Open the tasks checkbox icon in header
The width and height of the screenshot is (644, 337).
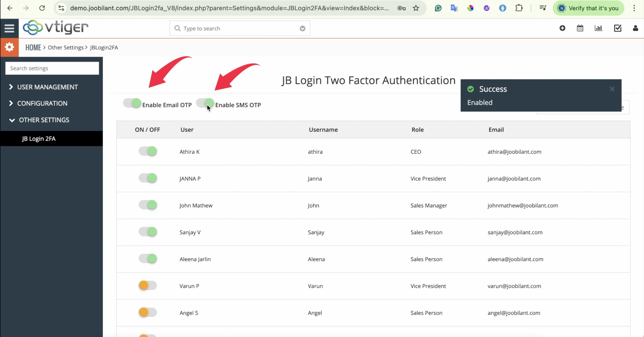tap(618, 28)
